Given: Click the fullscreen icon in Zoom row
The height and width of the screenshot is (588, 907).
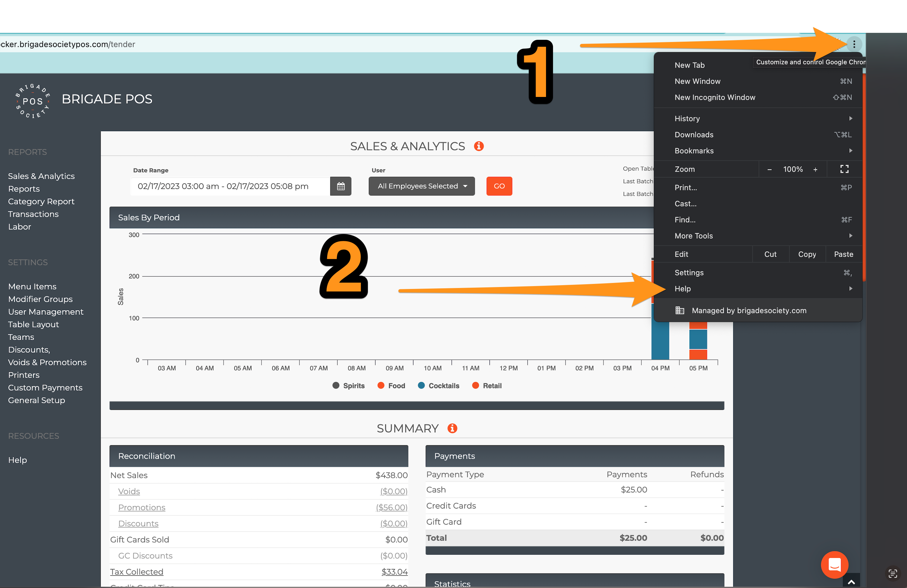Looking at the screenshot, I should tap(844, 169).
